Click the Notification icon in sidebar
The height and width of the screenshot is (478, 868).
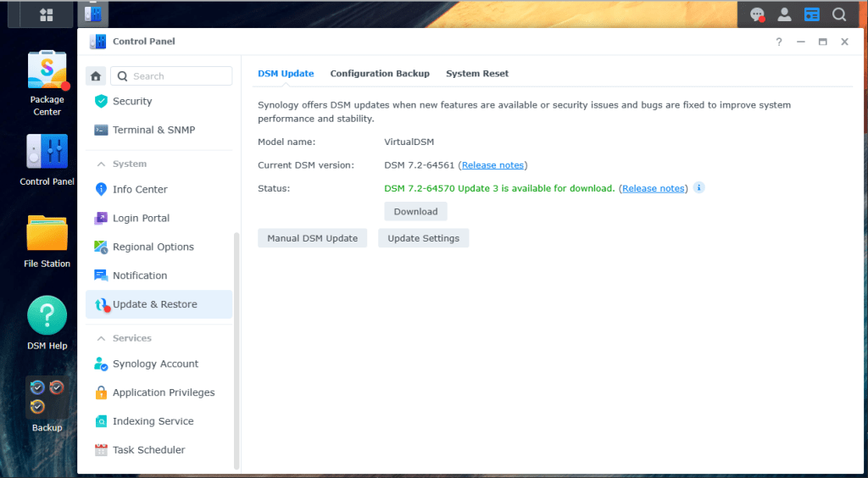pyautogui.click(x=101, y=275)
